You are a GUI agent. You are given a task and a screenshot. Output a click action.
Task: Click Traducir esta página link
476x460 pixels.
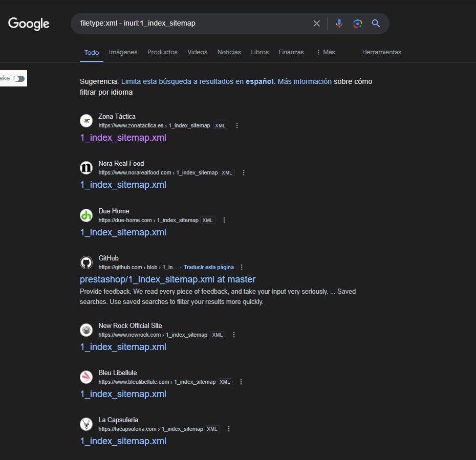pyautogui.click(x=208, y=267)
